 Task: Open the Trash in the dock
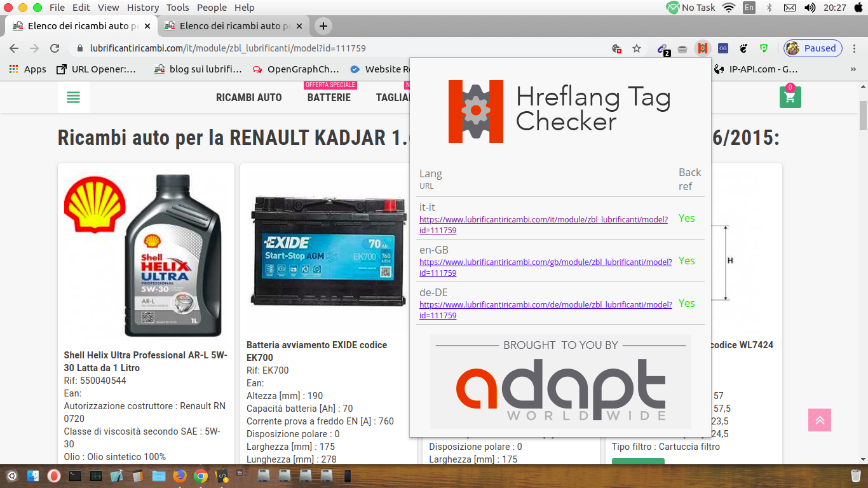click(x=856, y=475)
